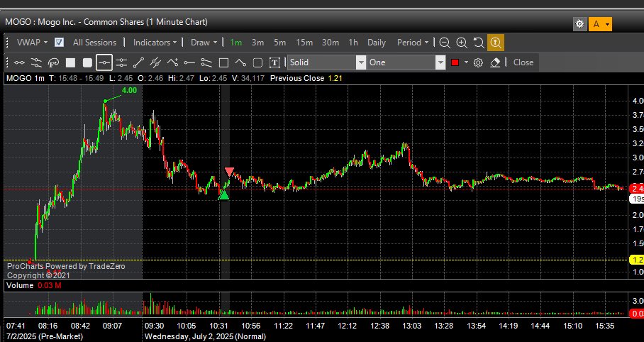Screen dimensions: 644x342
Task: Click the green up-triangle buy marker
Action: tap(224, 194)
